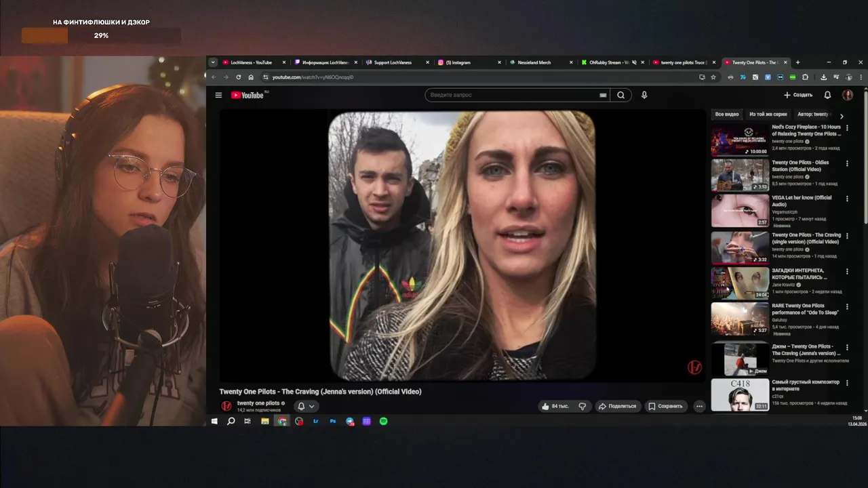Click 'Поделиться' share button

pos(617,406)
